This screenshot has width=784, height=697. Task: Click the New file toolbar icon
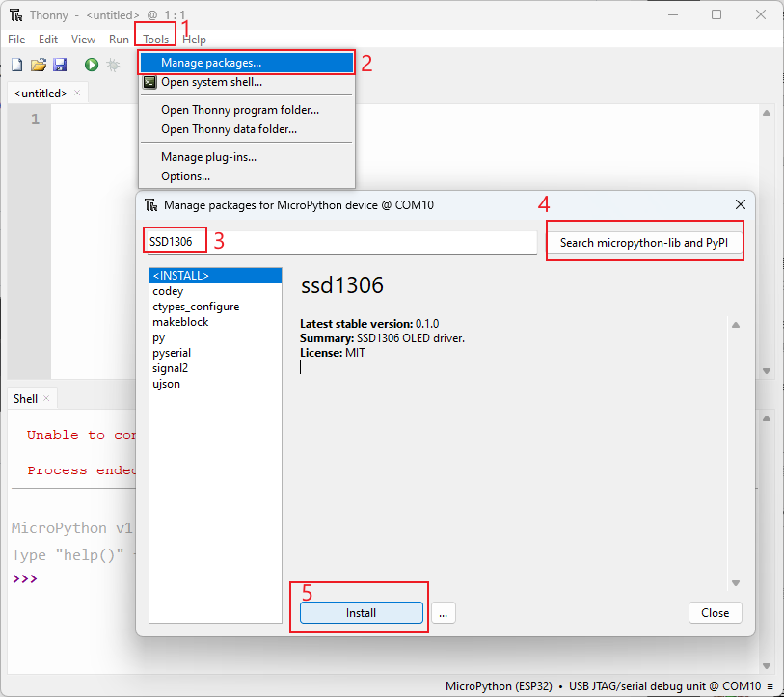click(x=16, y=65)
